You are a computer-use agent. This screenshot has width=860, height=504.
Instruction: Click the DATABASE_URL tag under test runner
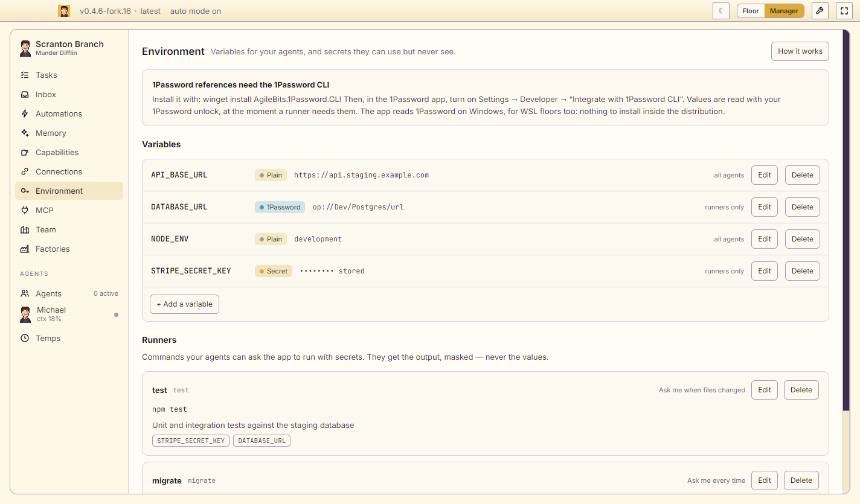pos(262,441)
